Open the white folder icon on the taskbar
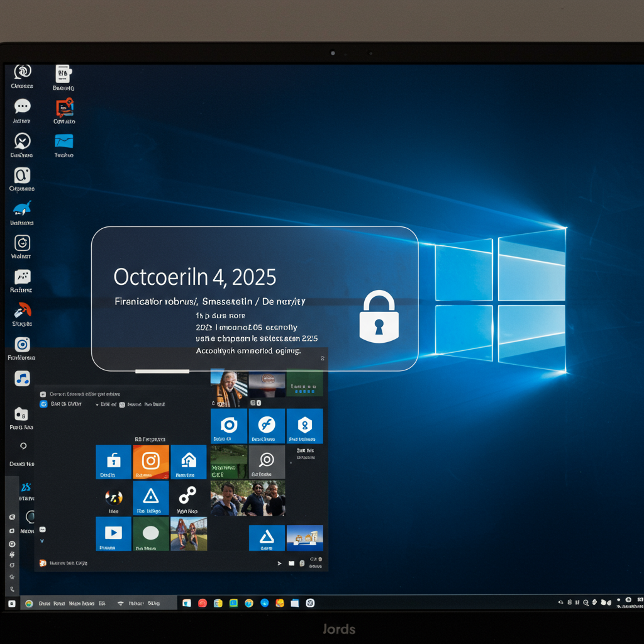Screen dimensions: 644x644 [294, 603]
